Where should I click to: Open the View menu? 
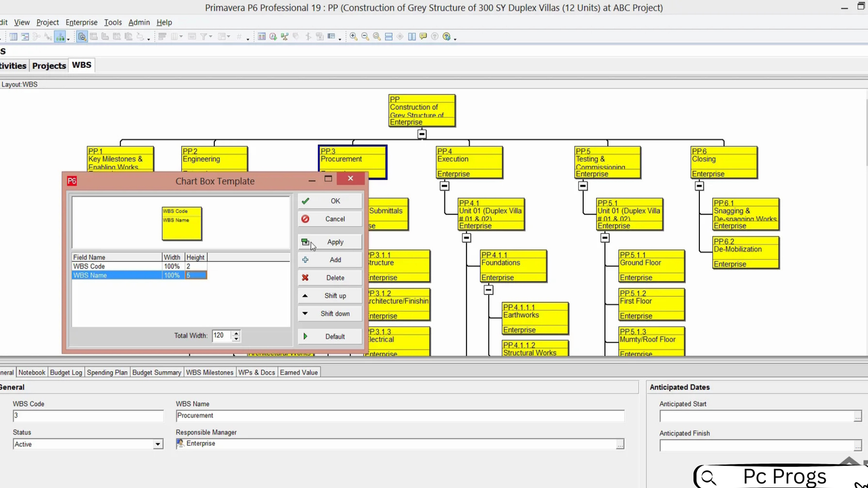[x=22, y=22]
